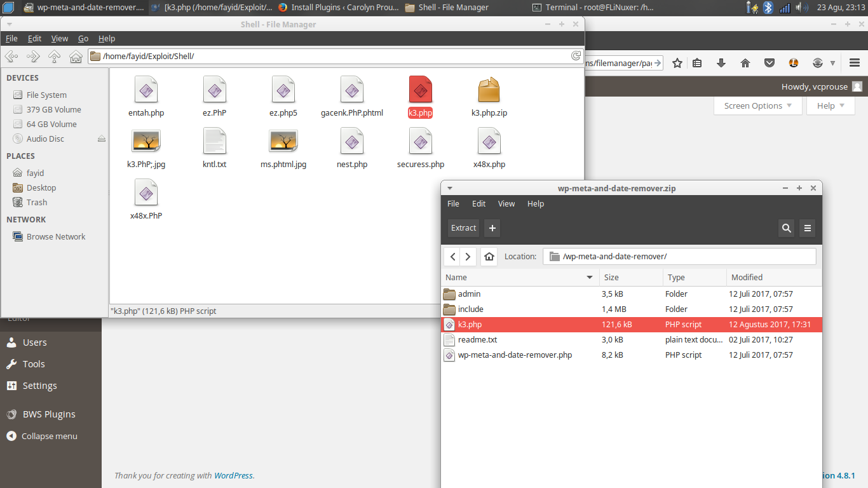Screen dimensions: 868x488
Task: Click the clock showing 23 Agu, 23:13
Action: [839, 8]
